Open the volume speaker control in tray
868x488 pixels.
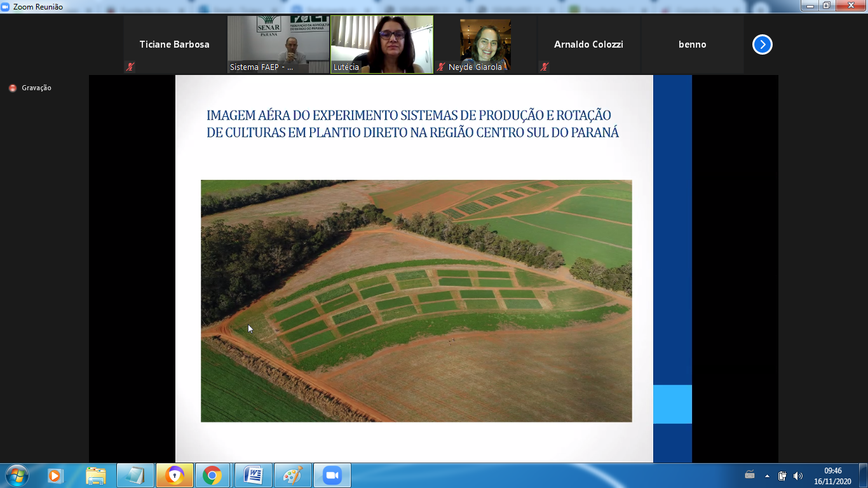(x=798, y=476)
